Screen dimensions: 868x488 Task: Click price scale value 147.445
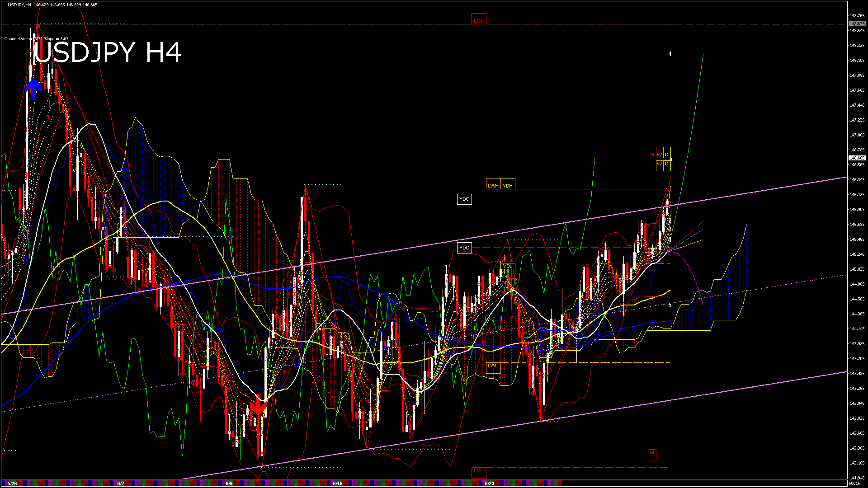point(857,105)
